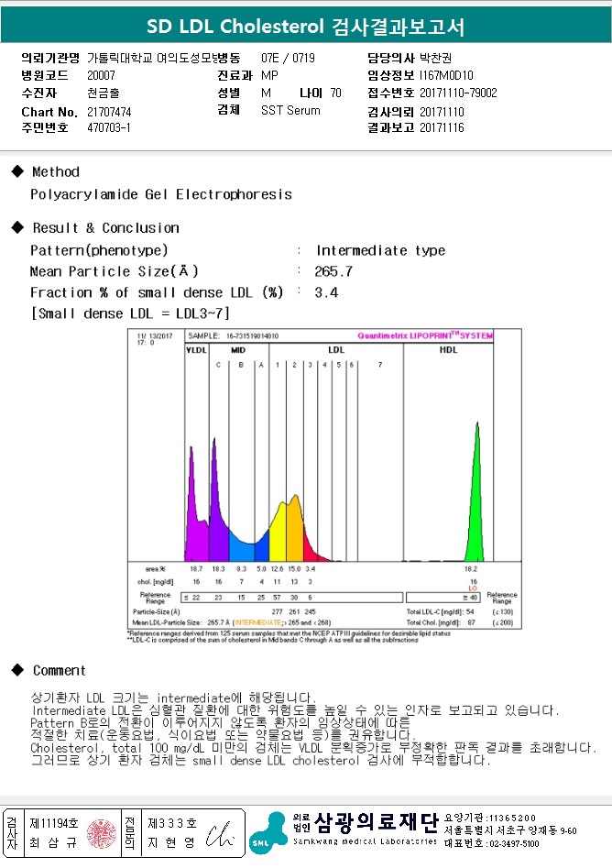
Task: Click the SAMPLE: 16-731519014010 label in chart
Action: (234, 335)
